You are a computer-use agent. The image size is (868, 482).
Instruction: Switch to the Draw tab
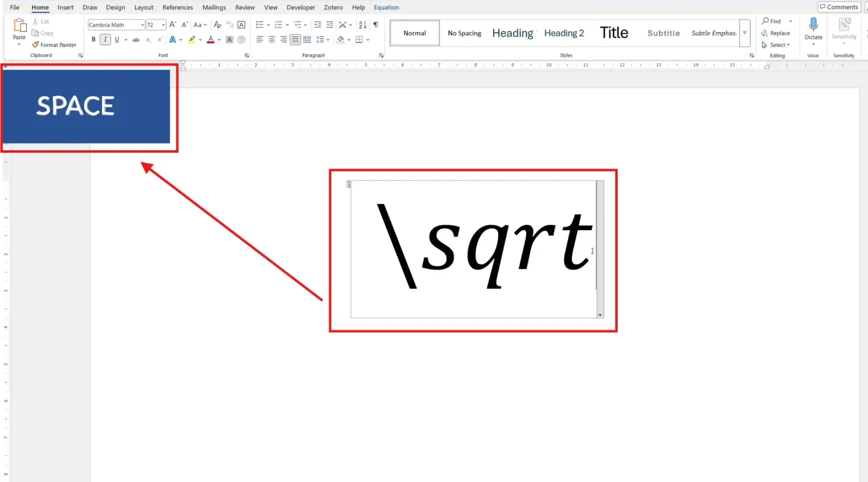[90, 8]
